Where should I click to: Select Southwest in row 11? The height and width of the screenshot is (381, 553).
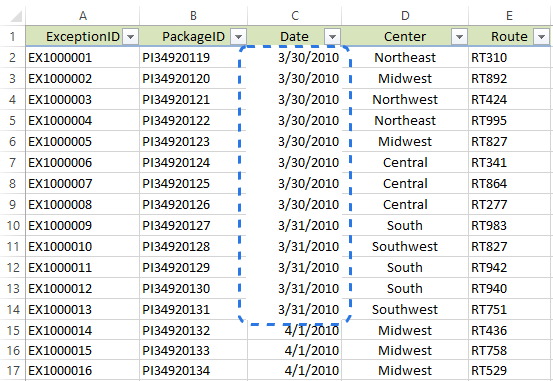(405, 246)
